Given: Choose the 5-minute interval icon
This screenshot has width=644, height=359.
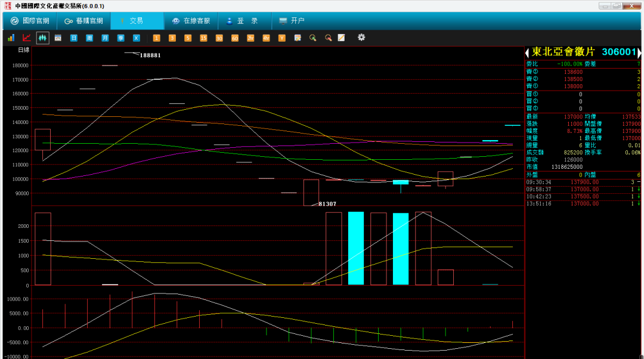Looking at the screenshot, I should (x=188, y=38).
